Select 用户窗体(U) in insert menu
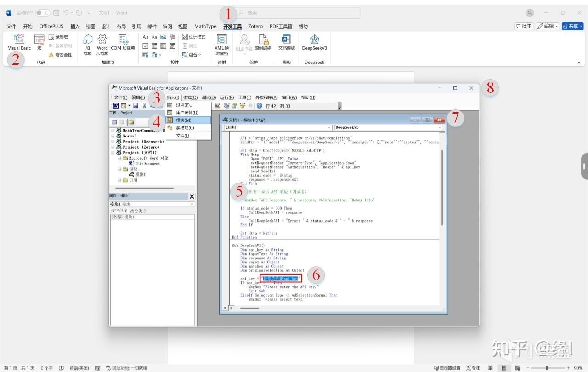The height and width of the screenshot is (372, 588). [188, 113]
